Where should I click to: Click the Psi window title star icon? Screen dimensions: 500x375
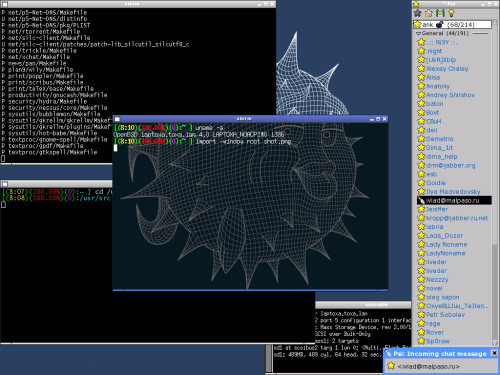416,4
